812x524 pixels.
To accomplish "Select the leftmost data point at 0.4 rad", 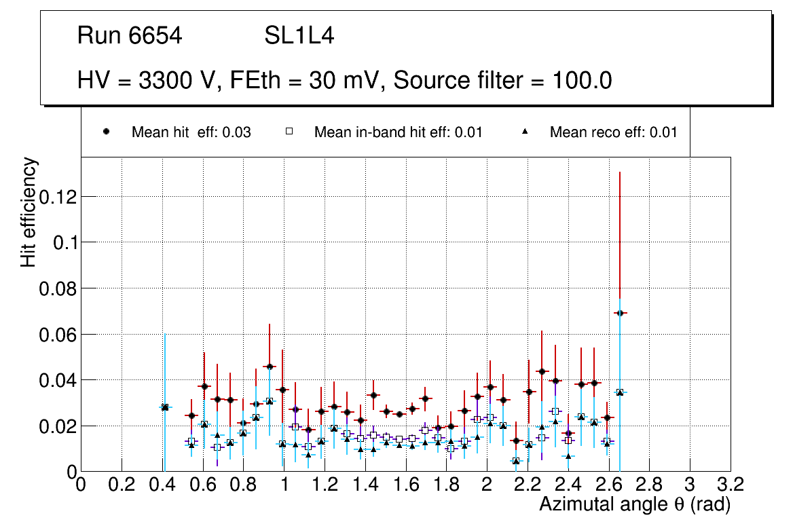I will point(164,407).
